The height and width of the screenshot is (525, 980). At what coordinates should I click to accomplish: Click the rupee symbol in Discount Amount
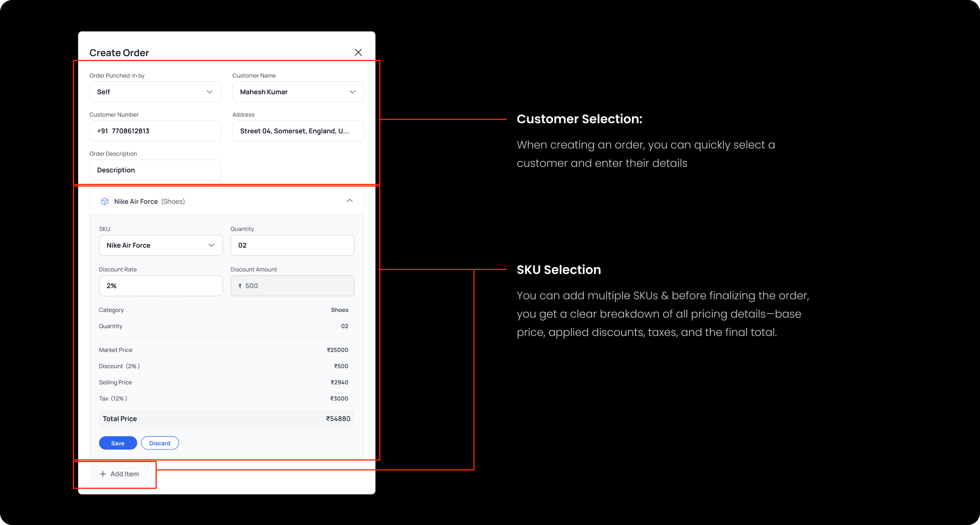(x=240, y=286)
